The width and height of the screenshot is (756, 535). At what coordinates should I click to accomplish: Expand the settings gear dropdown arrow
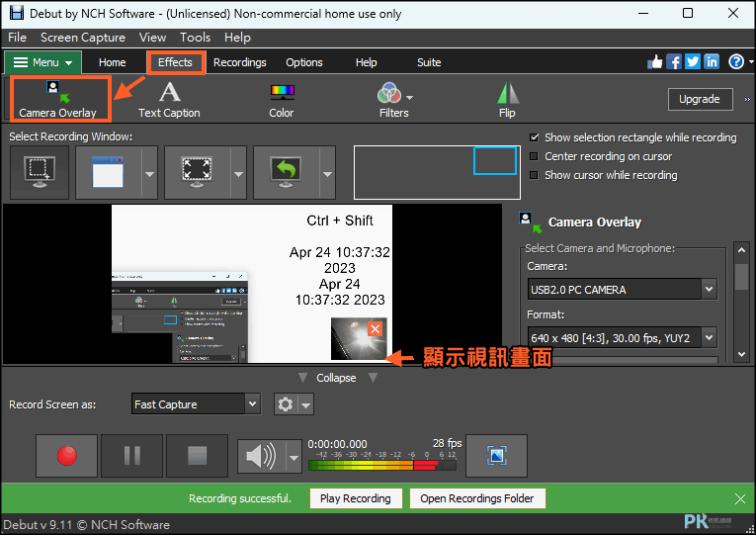(306, 405)
